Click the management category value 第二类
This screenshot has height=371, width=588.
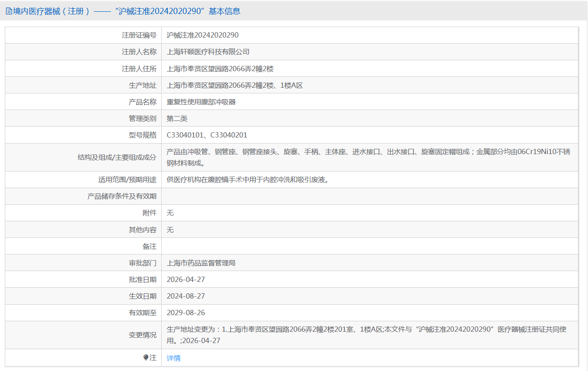(177, 118)
